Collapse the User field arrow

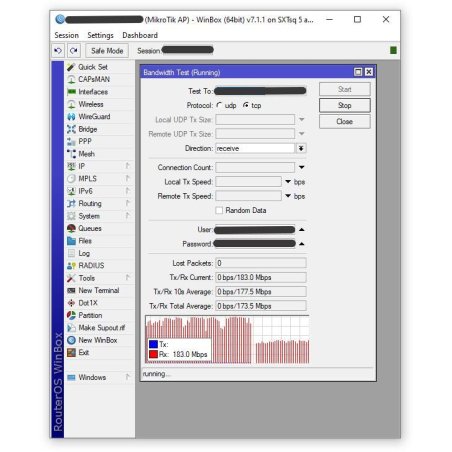(301, 230)
